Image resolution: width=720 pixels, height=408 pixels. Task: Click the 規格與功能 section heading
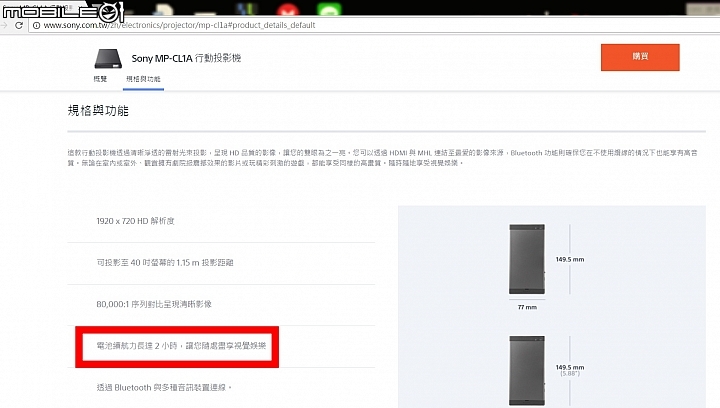coord(98,111)
